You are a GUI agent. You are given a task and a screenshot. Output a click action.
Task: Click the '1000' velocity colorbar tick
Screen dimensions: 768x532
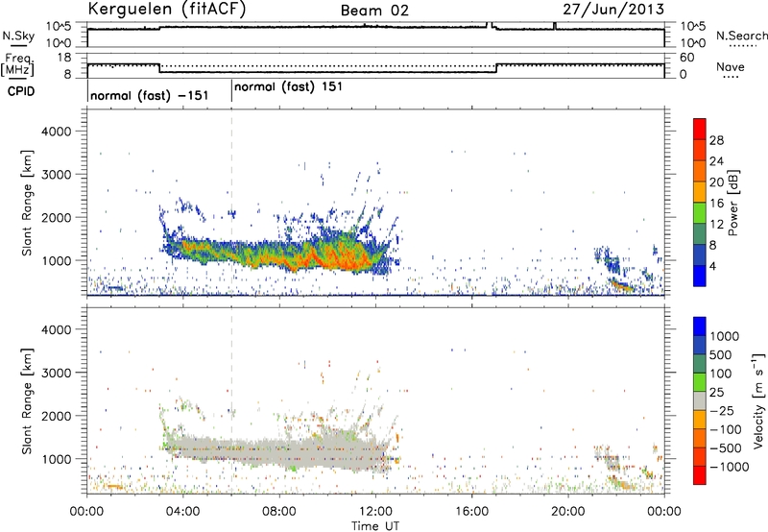tap(724, 336)
